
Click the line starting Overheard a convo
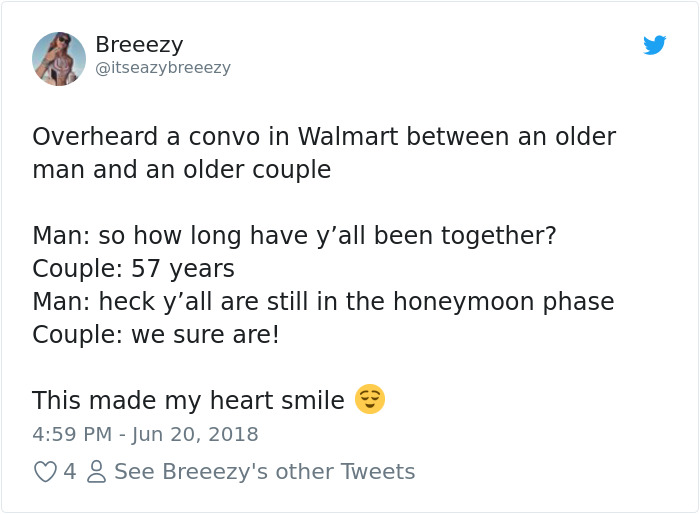pos(324,136)
